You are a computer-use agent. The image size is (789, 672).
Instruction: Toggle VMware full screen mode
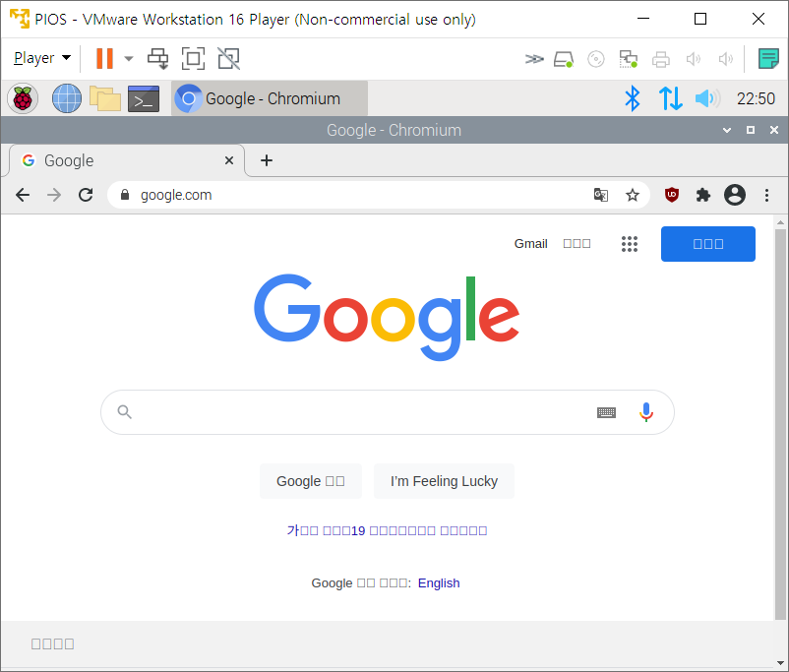[193, 58]
